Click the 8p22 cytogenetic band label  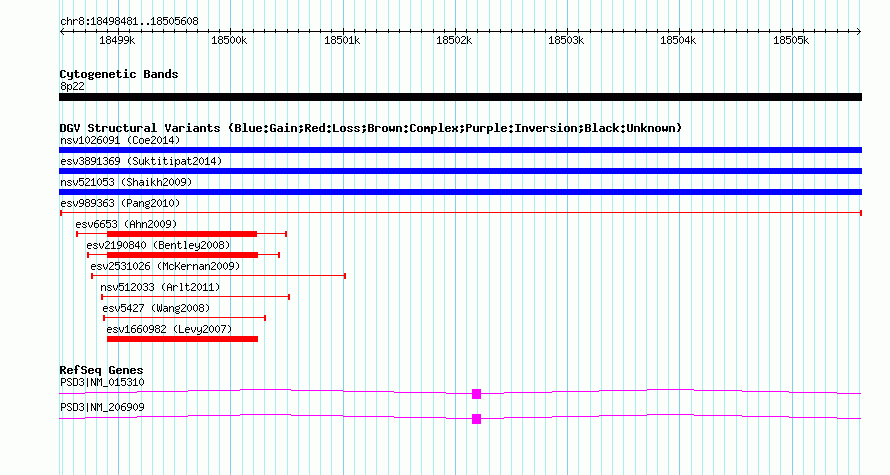coord(72,86)
